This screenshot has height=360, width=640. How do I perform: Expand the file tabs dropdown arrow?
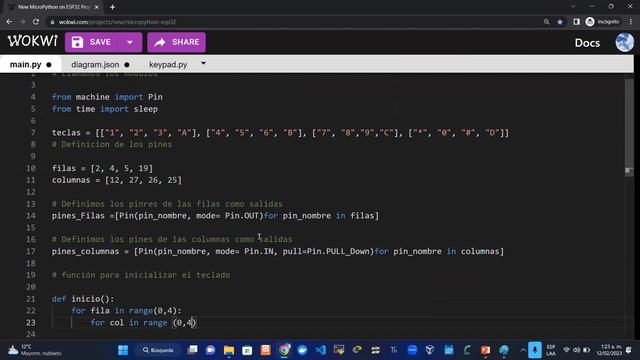(203, 64)
